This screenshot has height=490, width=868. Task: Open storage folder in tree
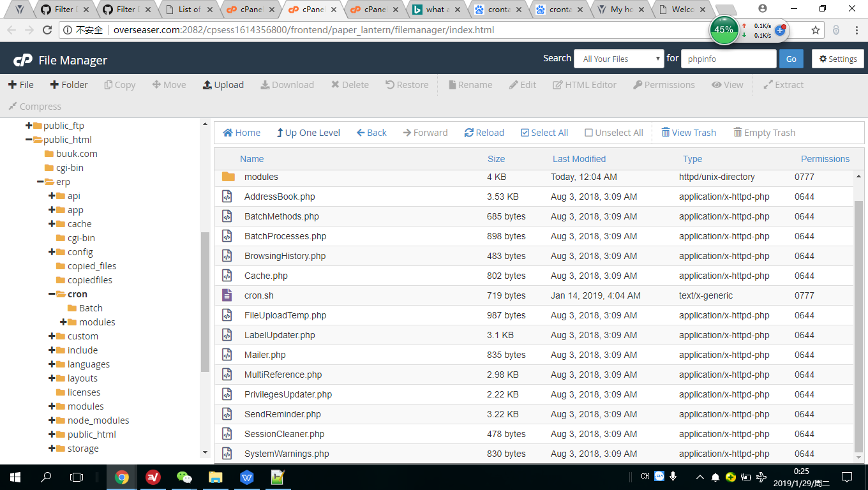tap(83, 449)
